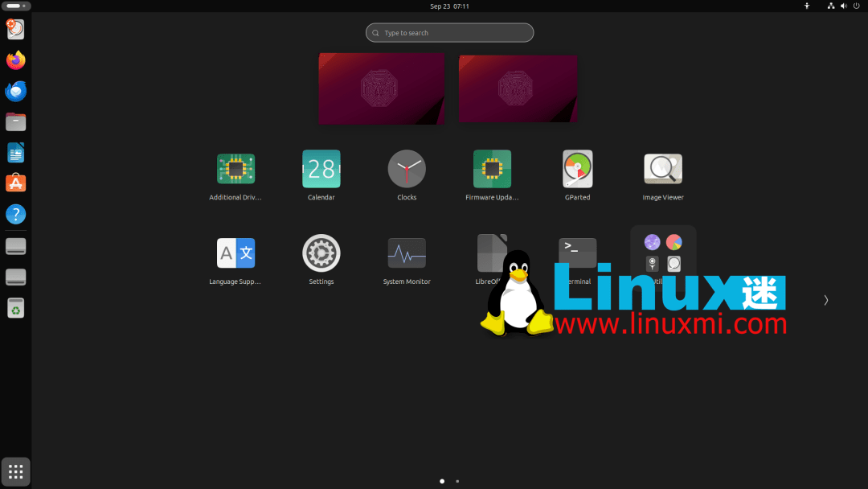Click the Activities workspace indicator

(x=16, y=6)
